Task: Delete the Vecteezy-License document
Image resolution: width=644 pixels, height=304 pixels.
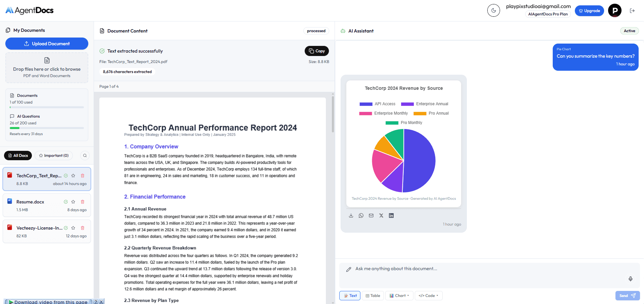Action: click(83, 228)
